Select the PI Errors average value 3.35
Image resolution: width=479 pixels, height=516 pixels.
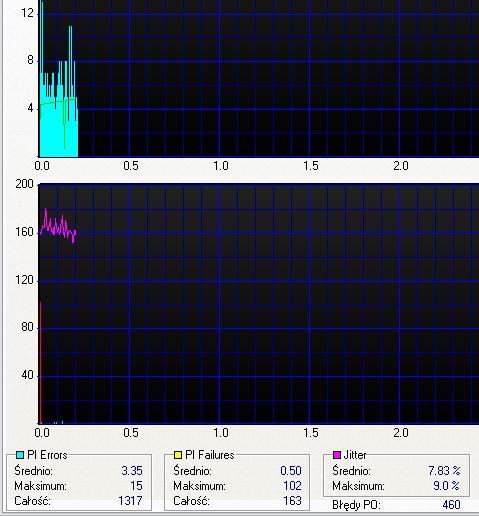[132, 471]
